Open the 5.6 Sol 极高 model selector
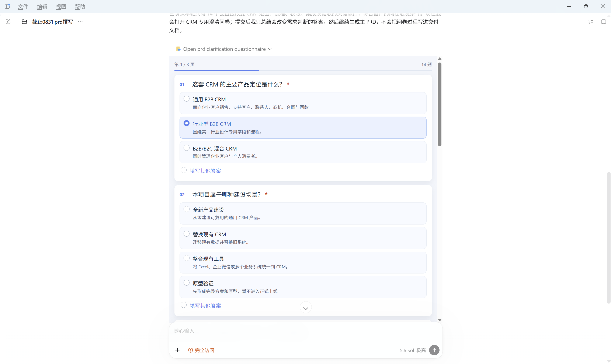Viewport: 611px width, 364px height. tap(413, 350)
